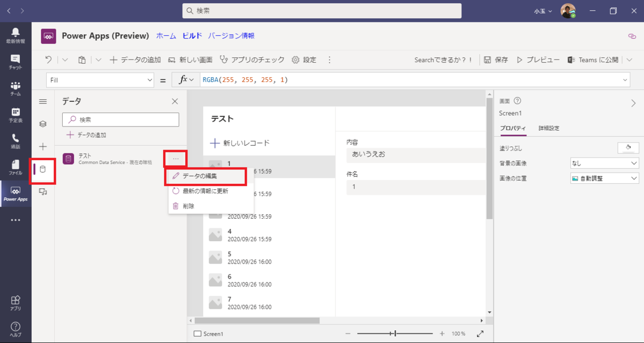Open the Media icon in the rail
The height and width of the screenshot is (343, 644).
click(x=43, y=191)
